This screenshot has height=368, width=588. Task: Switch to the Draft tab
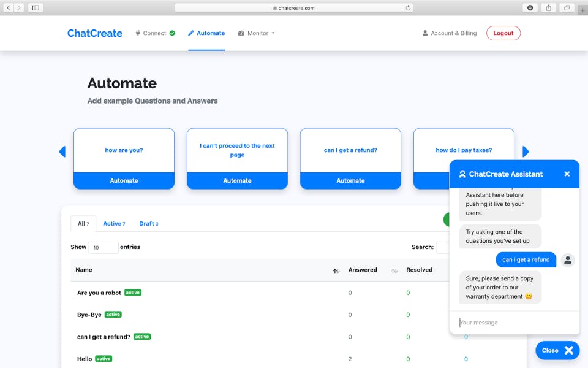tap(148, 224)
